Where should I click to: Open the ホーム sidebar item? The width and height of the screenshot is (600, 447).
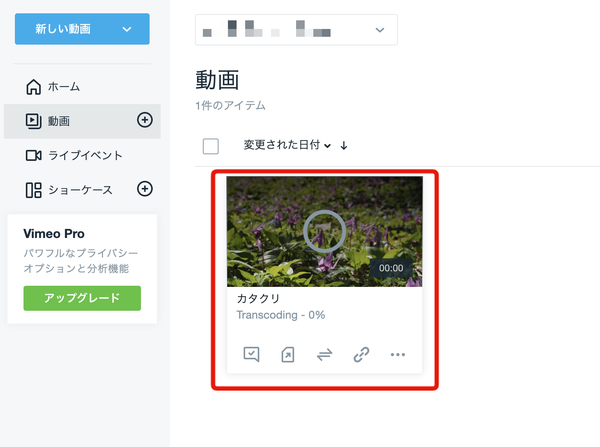point(82,87)
